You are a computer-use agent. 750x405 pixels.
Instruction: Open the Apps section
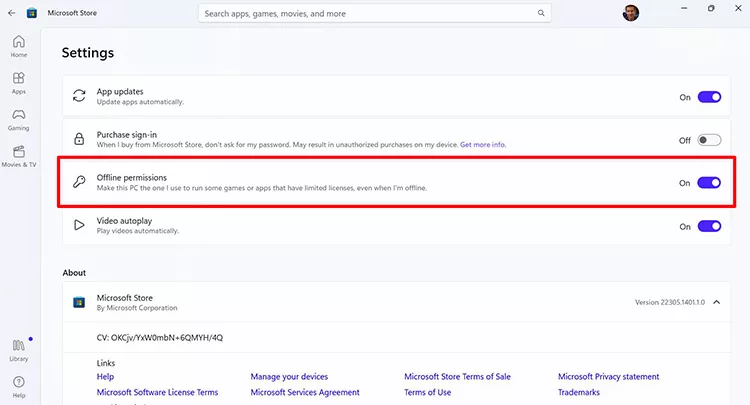(x=19, y=82)
